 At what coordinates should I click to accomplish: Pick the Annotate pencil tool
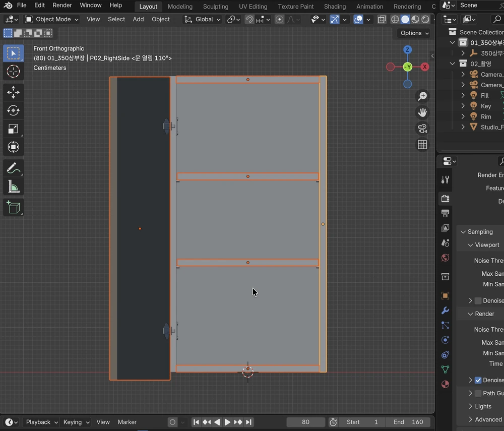[13, 168]
